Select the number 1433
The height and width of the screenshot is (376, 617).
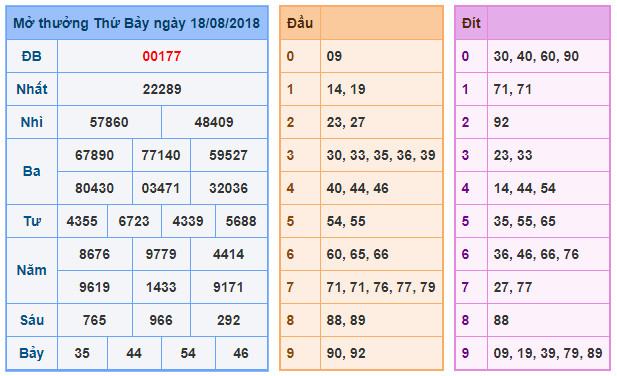(161, 288)
